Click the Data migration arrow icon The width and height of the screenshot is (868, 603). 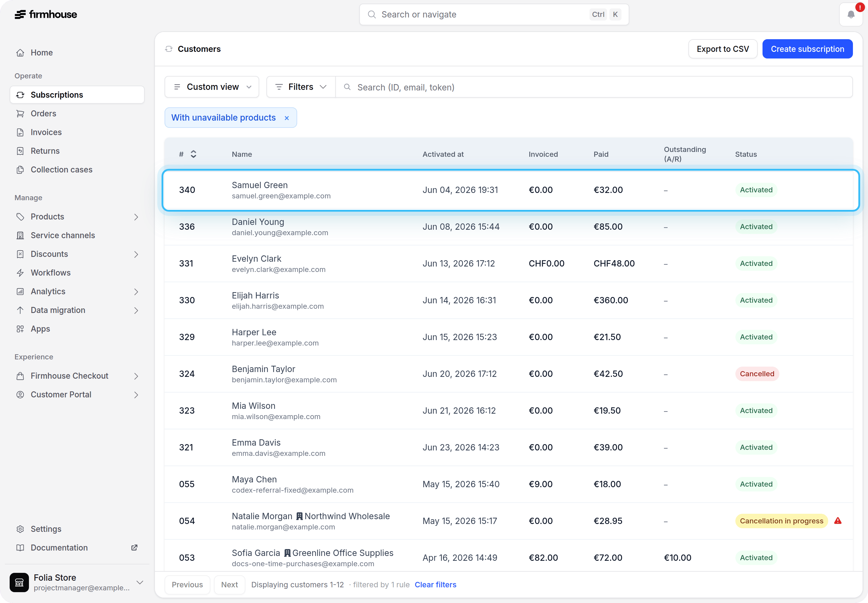coord(20,310)
